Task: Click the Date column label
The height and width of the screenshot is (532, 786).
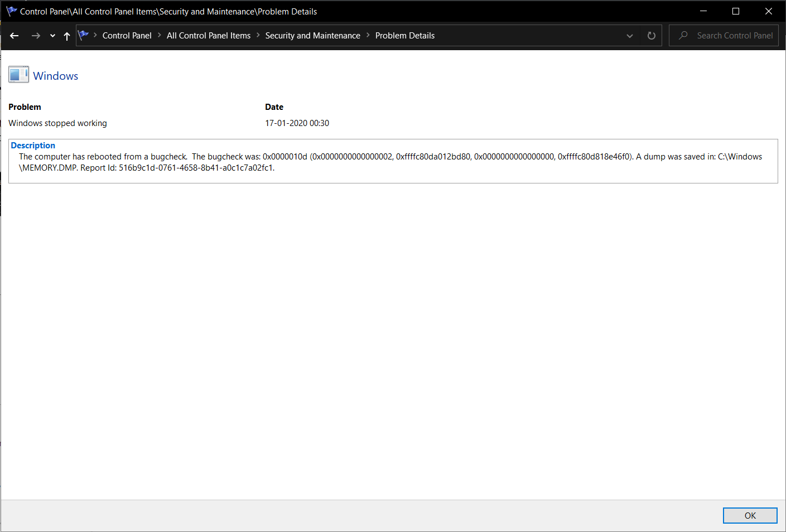Action: click(x=274, y=107)
